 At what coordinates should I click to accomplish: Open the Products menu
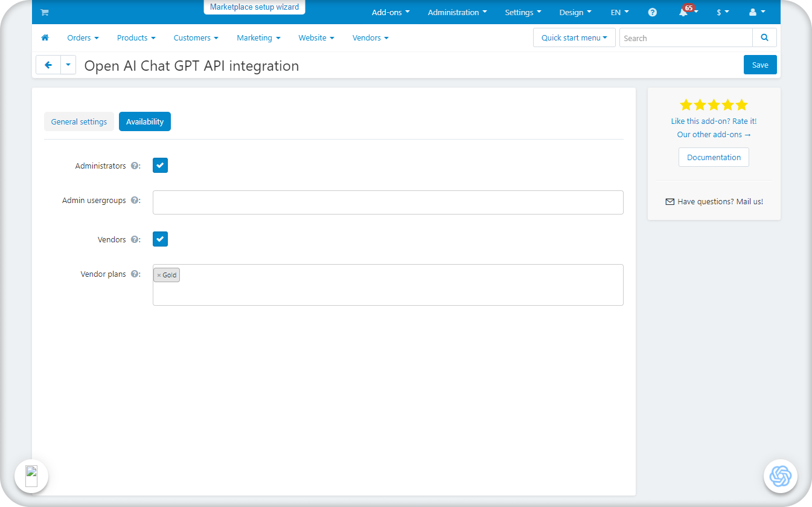coord(136,37)
